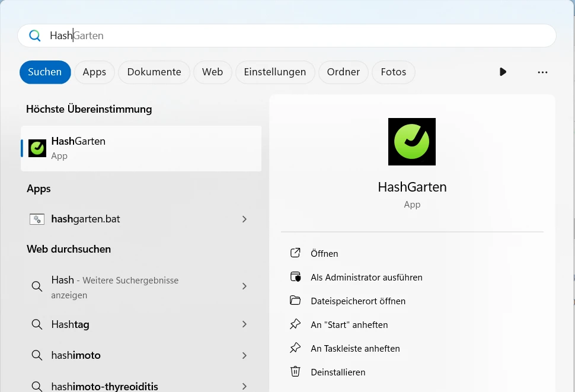Click the HashGarten title in details pane
This screenshot has width=575, height=392.
click(412, 187)
